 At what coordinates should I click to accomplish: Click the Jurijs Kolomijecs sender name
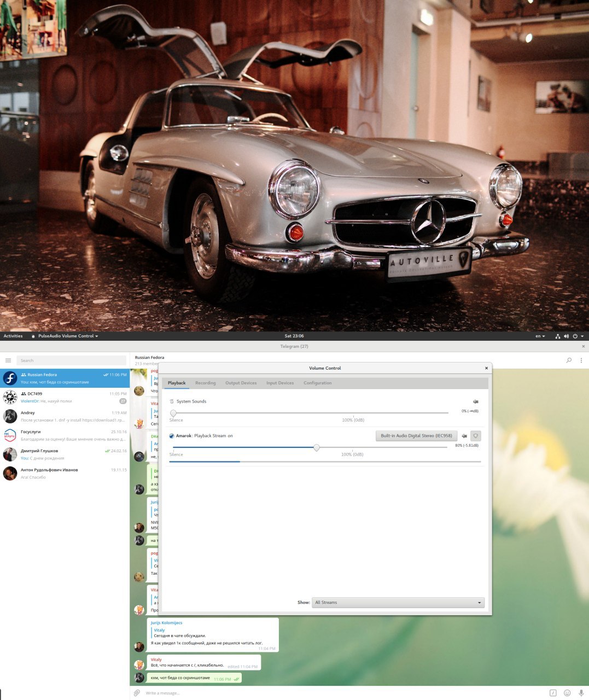[167, 623]
